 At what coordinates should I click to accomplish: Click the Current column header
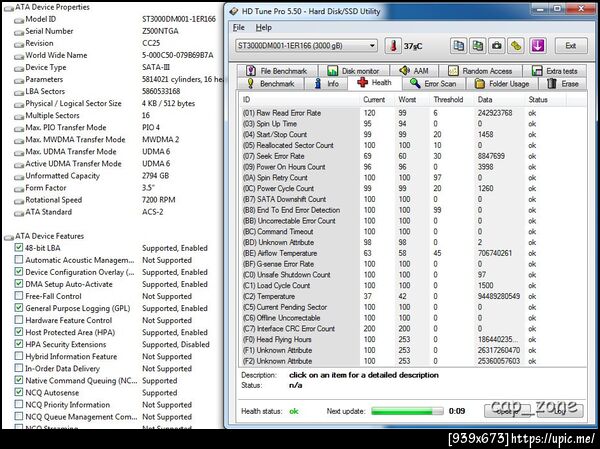[x=374, y=100]
